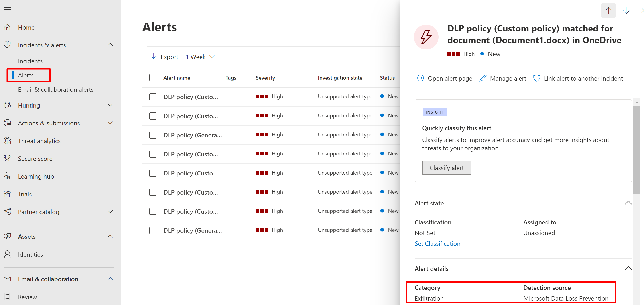644x305 pixels.
Task: Expand the Hunting navigation section
Action: click(110, 105)
